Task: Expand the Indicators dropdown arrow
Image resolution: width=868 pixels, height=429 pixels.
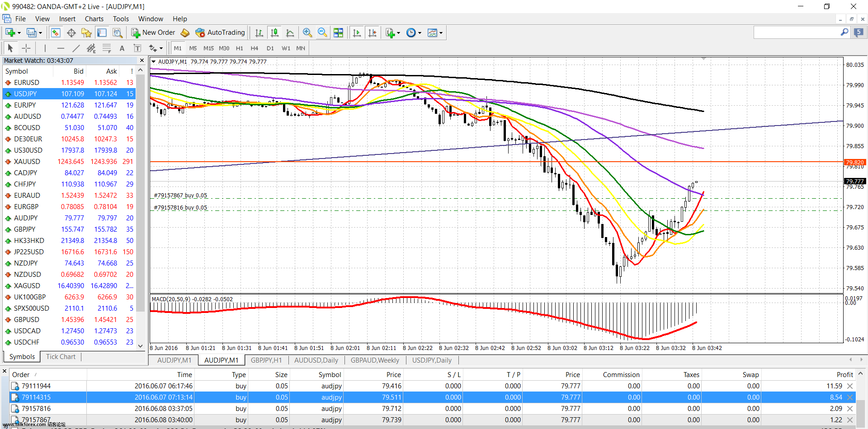Action: 398,33
